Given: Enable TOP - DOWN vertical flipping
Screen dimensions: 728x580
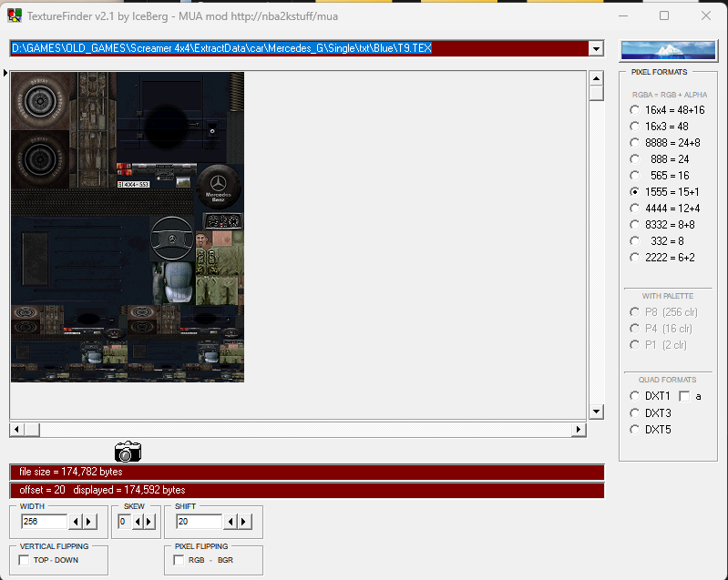Looking at the screenshot, I should (25, 560).
